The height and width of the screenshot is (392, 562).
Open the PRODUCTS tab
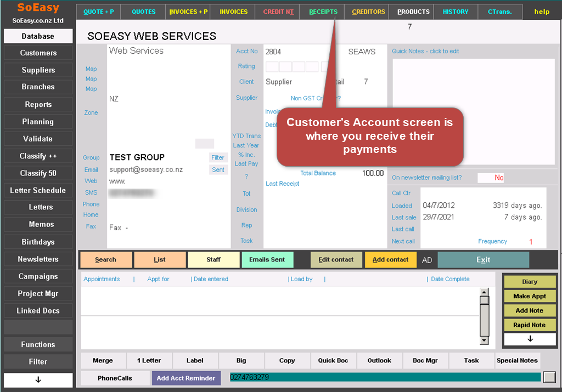point(413,12)
